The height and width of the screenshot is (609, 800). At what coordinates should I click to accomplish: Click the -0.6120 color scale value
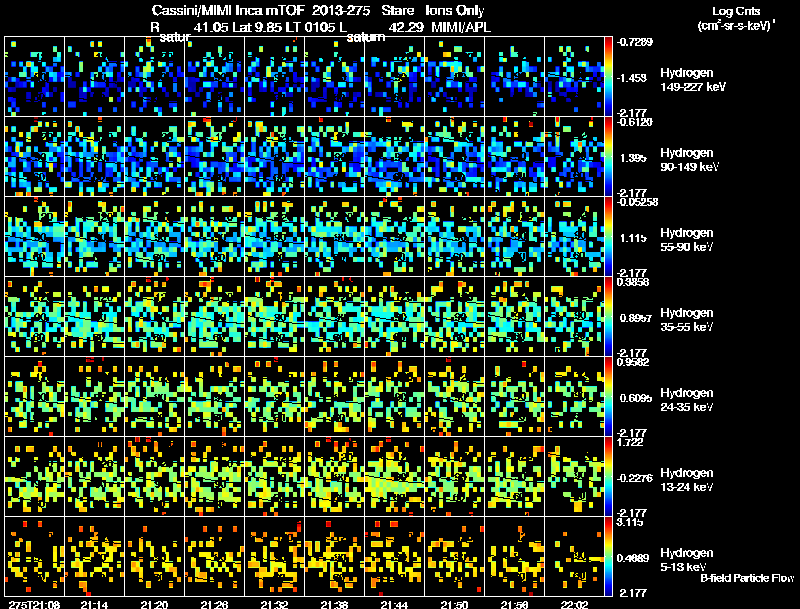[635, 122]
